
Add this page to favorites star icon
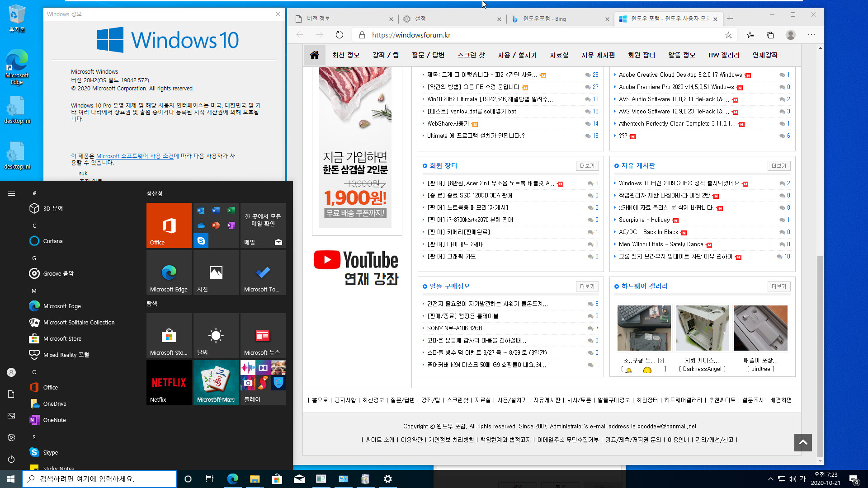tap(728, 35)
